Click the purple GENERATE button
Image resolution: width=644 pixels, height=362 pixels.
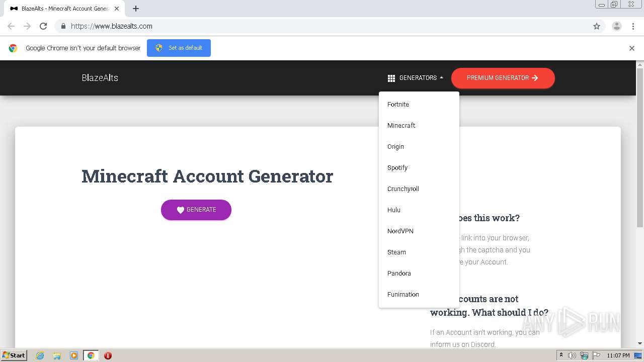[196, 210]
